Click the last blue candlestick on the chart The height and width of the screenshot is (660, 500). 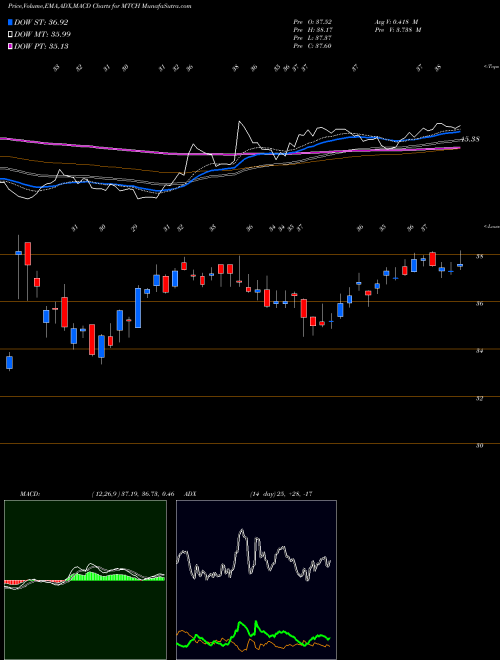[x=460, y=265]
